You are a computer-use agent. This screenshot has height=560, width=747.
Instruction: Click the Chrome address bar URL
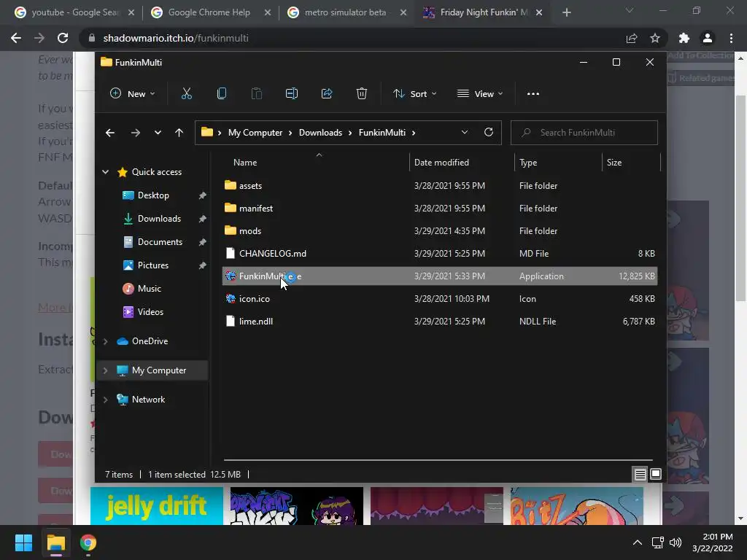(x=176, y=38)
